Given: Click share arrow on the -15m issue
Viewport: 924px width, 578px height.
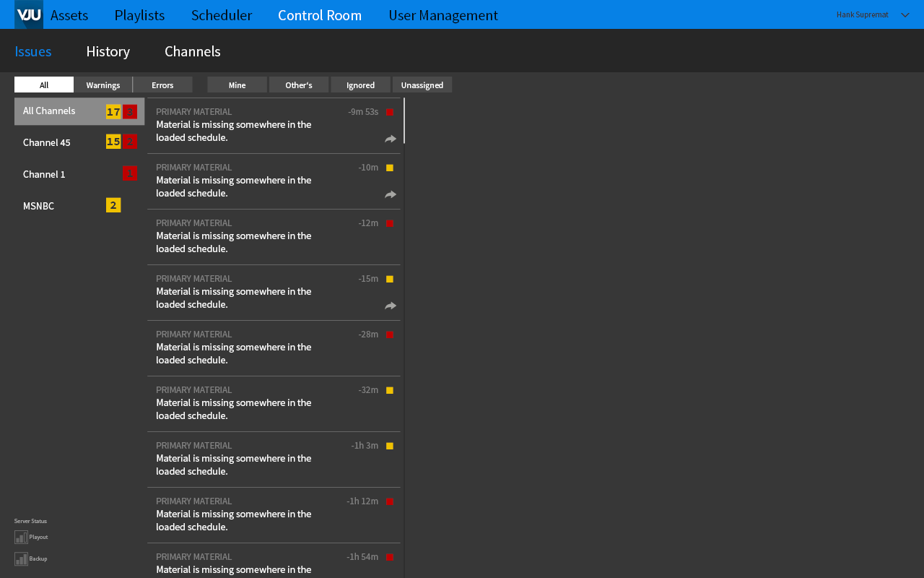Looking at the screenshot, I should coord(391,306).
